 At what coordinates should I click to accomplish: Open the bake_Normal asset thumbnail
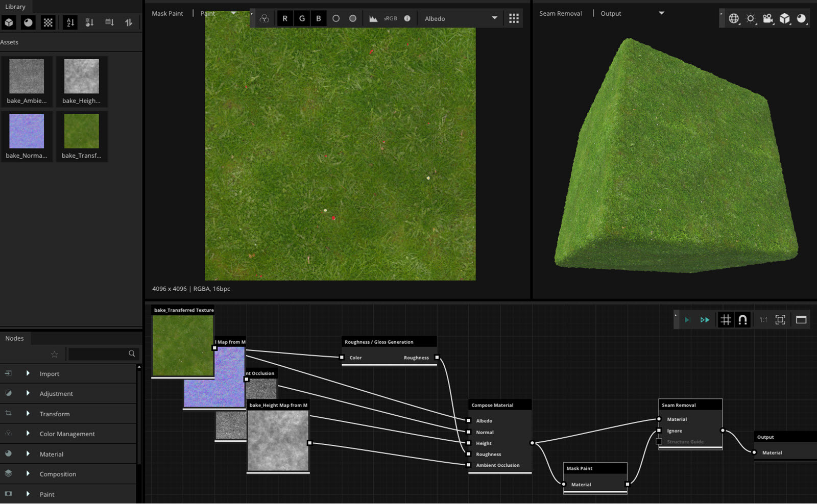[26, 131]
